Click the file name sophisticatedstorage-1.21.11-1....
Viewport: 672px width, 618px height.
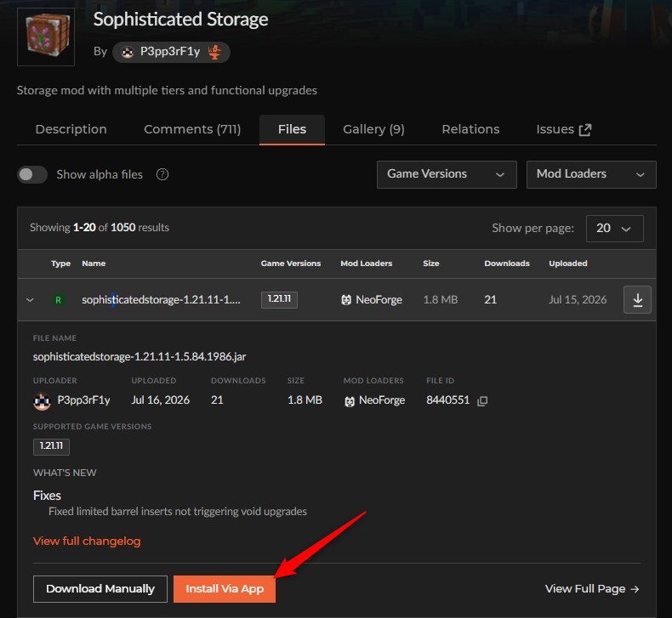[161, 300]
